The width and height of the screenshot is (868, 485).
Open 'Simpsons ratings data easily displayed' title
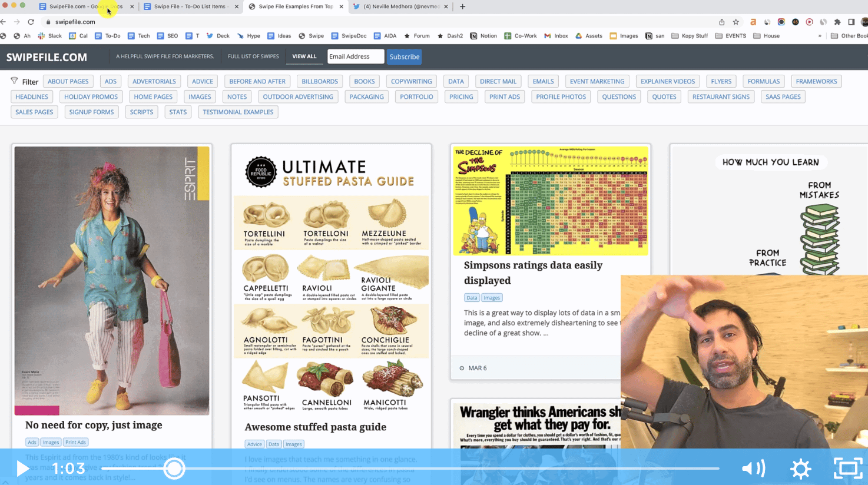pos(533,273)
